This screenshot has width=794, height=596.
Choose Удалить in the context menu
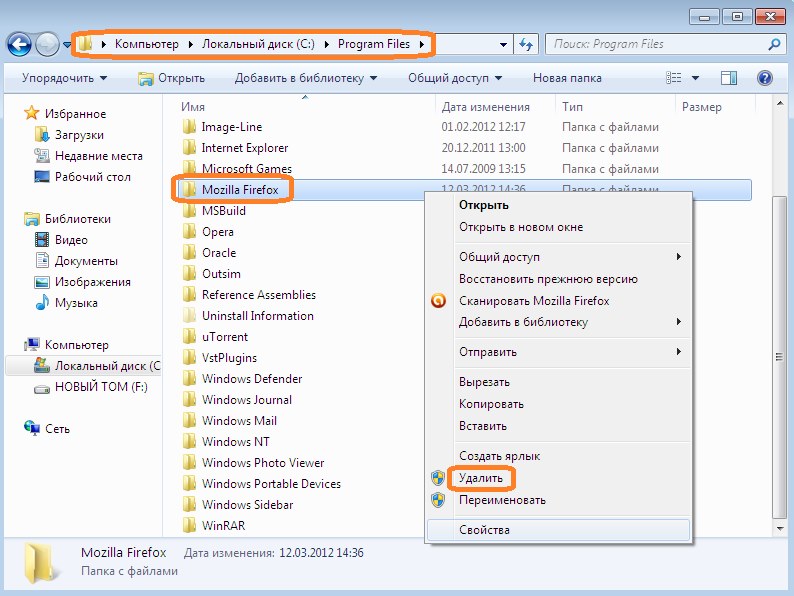click(x=481, y=478)
